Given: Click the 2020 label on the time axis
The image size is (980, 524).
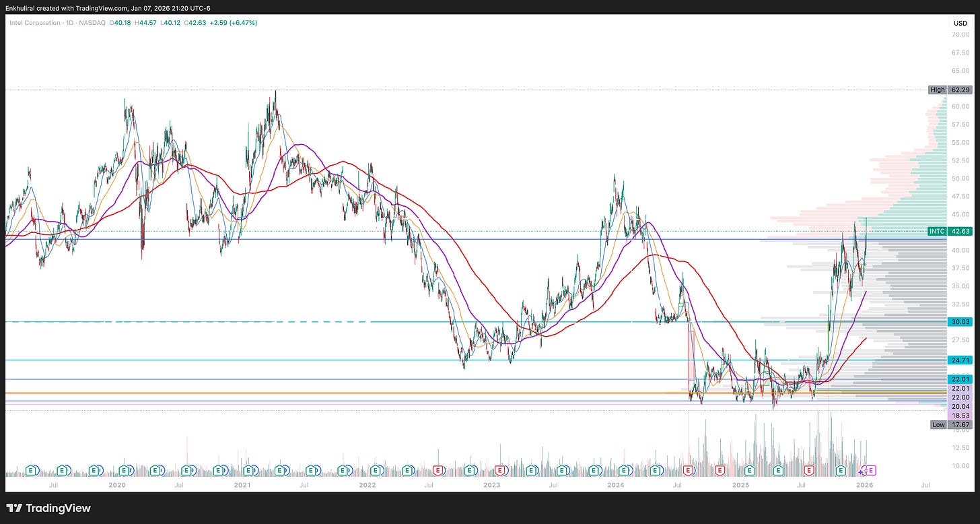Looking at the screenshot, I should 117,484.
